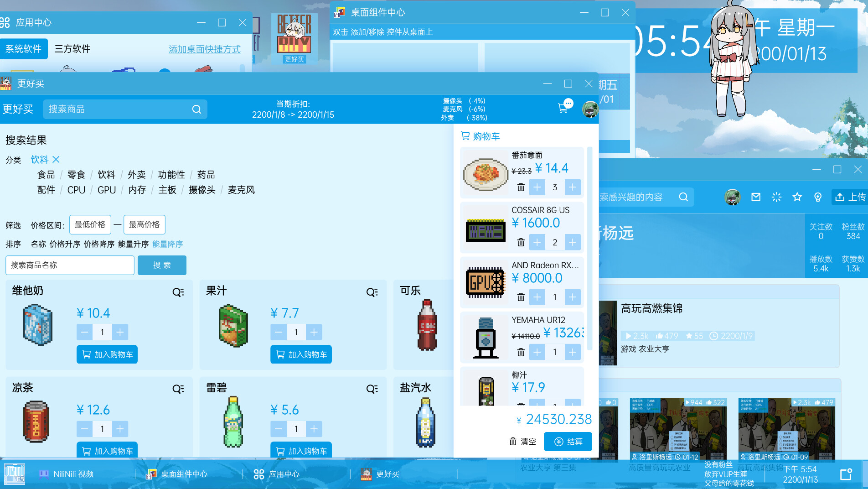Click the 最低价格 price input field
Image resolution: width=868 pixels, height=489 pixels.
90,224
